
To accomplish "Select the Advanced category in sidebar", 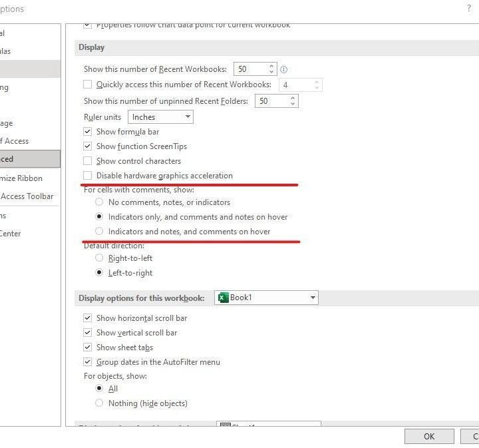I will 30,159.
